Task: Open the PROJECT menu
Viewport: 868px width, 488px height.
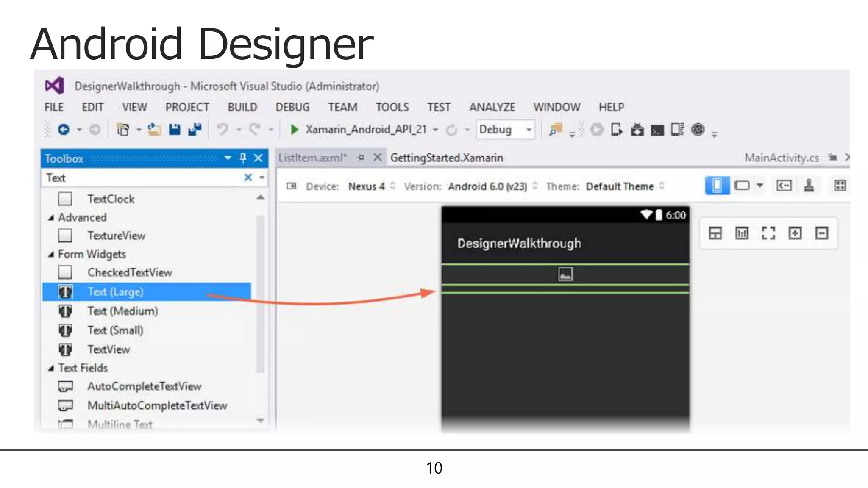Action: (187, 107)
